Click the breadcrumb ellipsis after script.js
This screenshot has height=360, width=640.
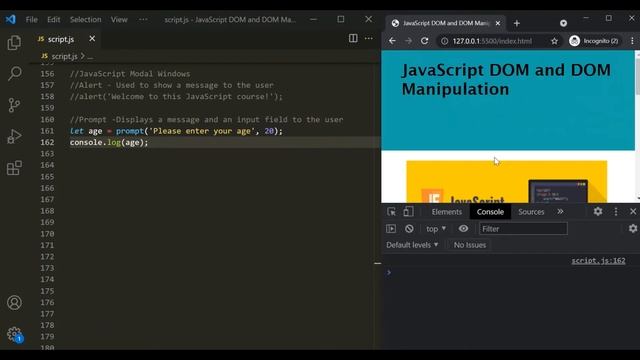click(90, 57)
